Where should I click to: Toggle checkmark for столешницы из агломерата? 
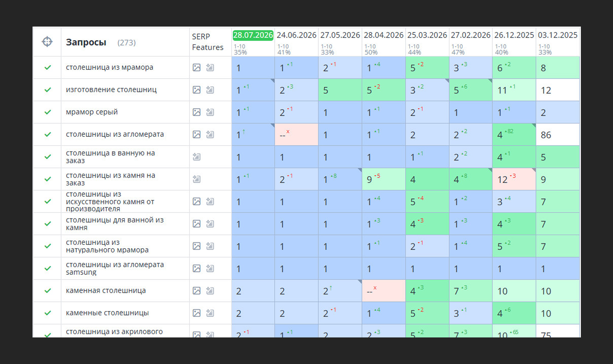point(48,134)
